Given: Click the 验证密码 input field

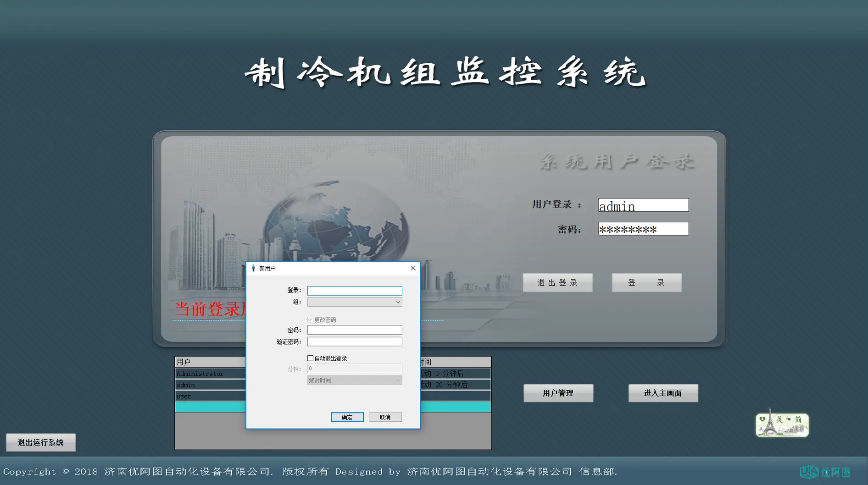Looking at the screenshot, I should coord(354,342).
